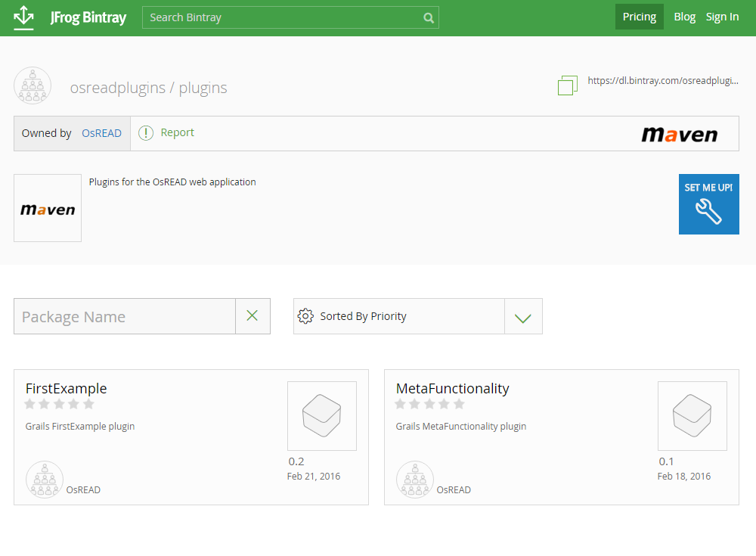Open the osreadplugins breadcrumb link

tap(118, 88)
